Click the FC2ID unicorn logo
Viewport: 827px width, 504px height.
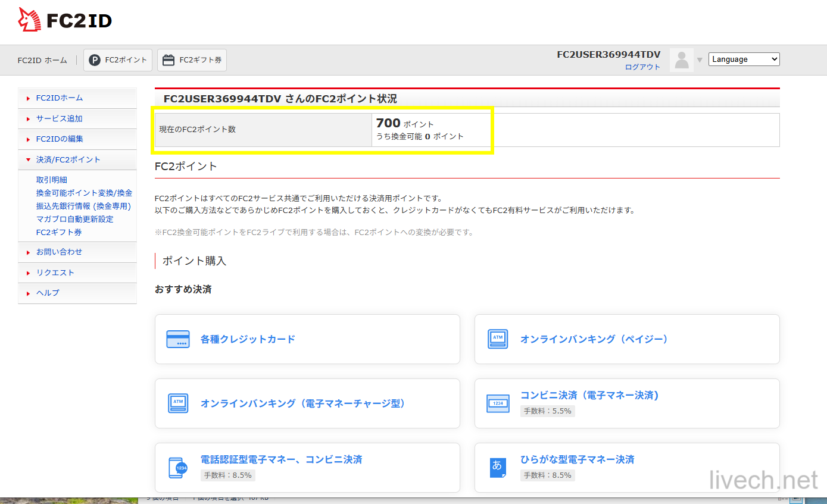pyautogui.click(x=30, y=21)
